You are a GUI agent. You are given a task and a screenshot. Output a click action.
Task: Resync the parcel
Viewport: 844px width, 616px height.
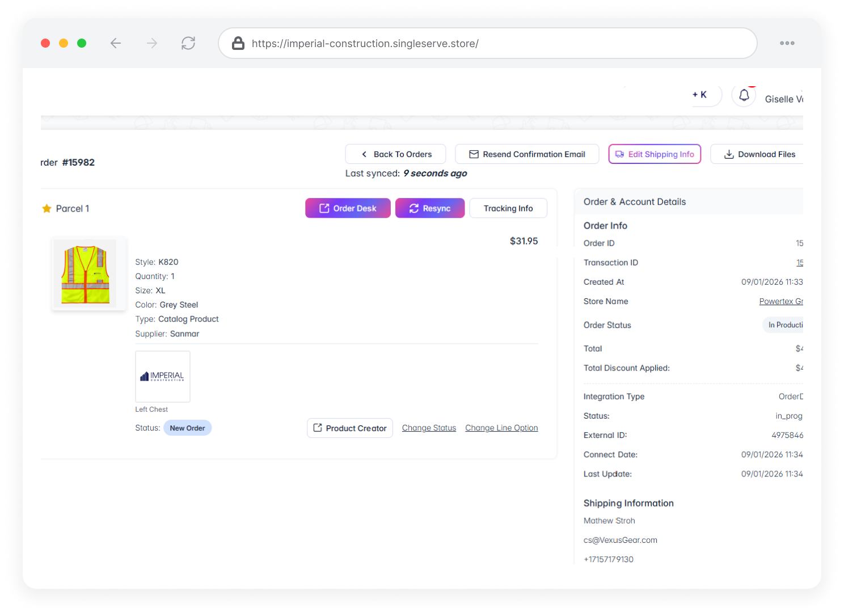click(x=430, y=208)
